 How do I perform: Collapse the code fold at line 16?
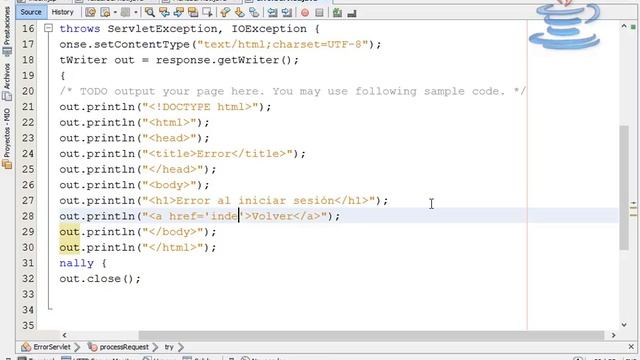pyautogui.click(x=48, y=28)
